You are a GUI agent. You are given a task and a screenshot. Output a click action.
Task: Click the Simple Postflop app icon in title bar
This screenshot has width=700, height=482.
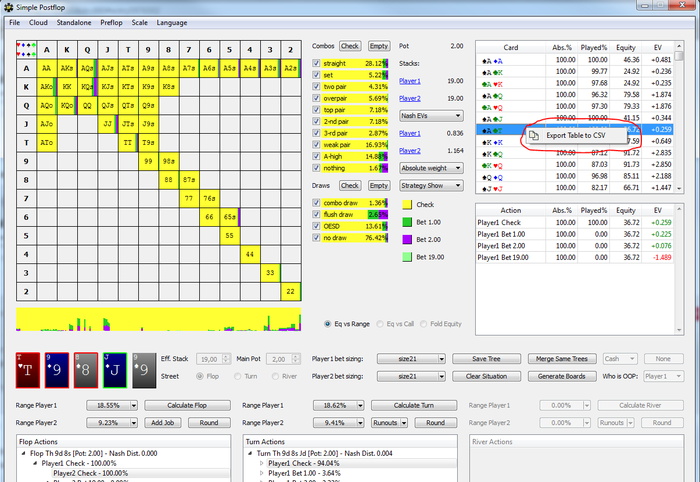pos(8,7)
